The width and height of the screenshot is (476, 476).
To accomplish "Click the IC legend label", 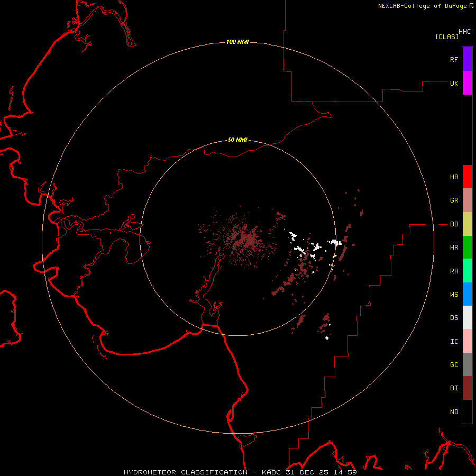I will click(454, 341).
